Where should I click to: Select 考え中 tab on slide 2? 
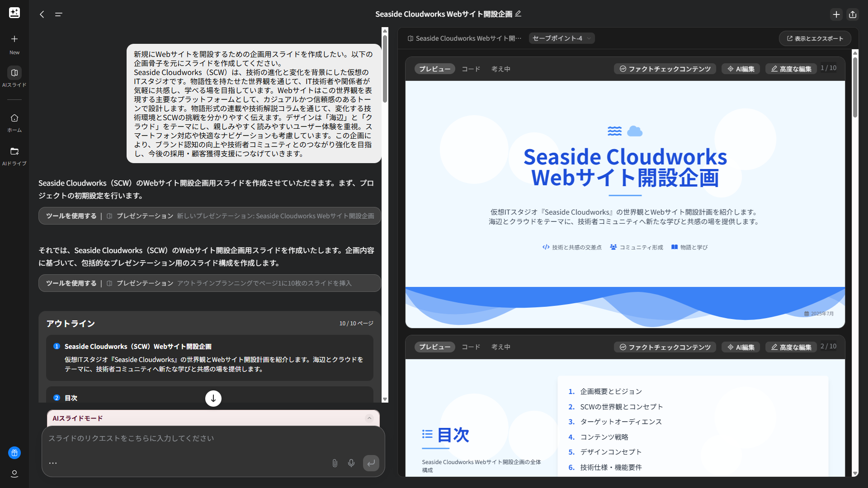click(500, 347)
